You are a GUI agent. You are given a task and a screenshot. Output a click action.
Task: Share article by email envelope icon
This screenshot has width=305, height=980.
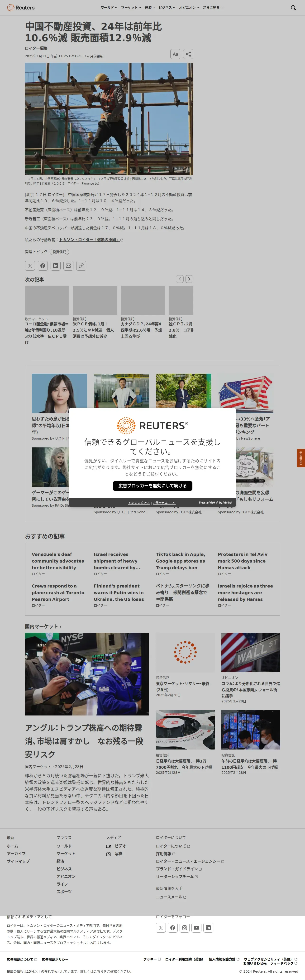[68, 265]
